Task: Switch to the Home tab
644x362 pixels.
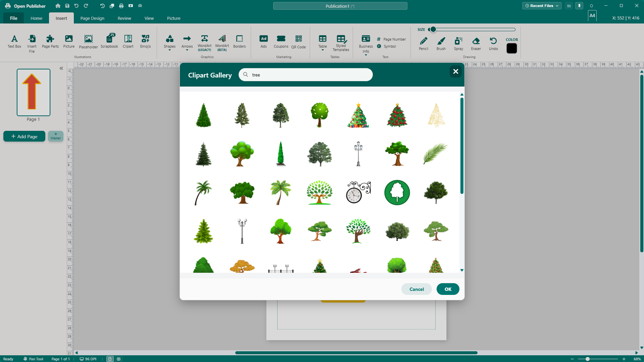Action: (x=36, y=18)
